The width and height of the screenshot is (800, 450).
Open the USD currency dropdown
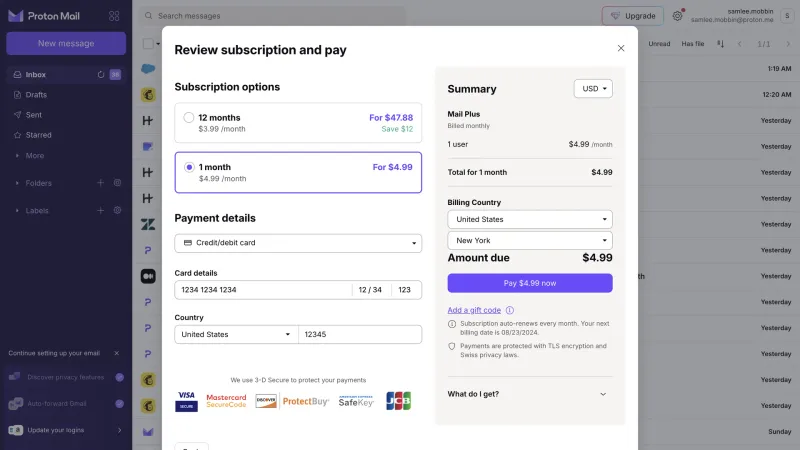pyautogui.click(x=593, y=89)
